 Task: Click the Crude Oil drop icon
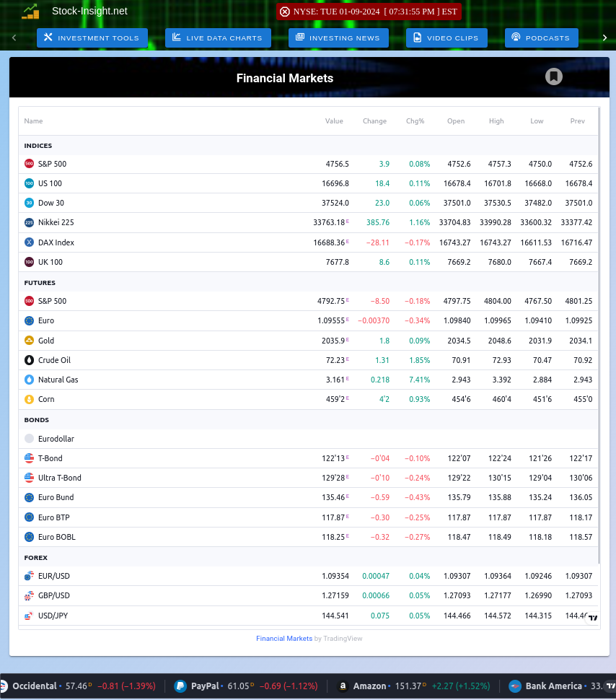point(29,360)
